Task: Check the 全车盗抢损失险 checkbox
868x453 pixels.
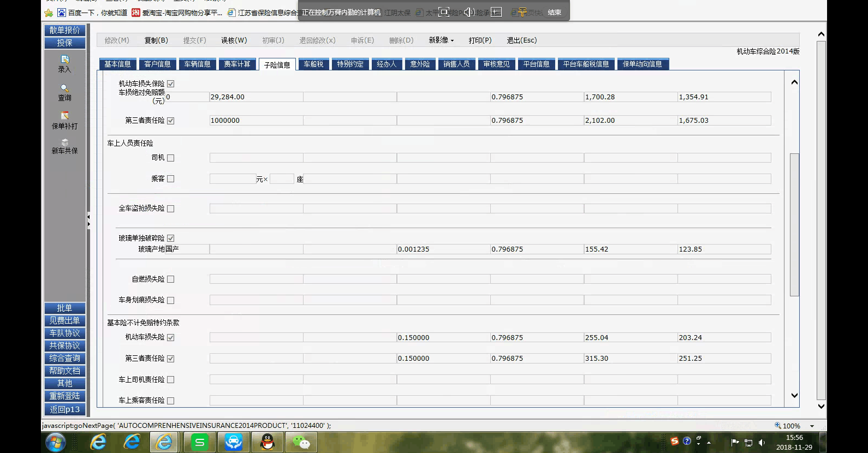Action: tap(170, 208)
